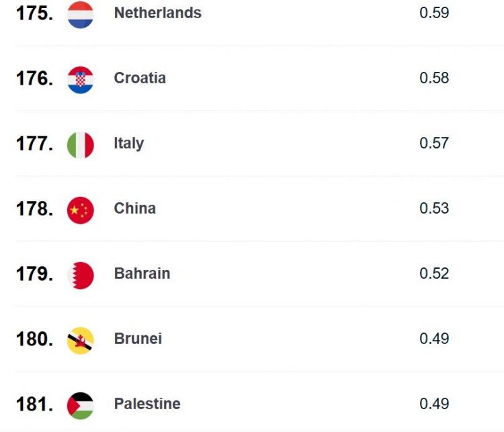Open the Brunei country entry
This screenshot has width=504, height=432.
tap(138, 339)
